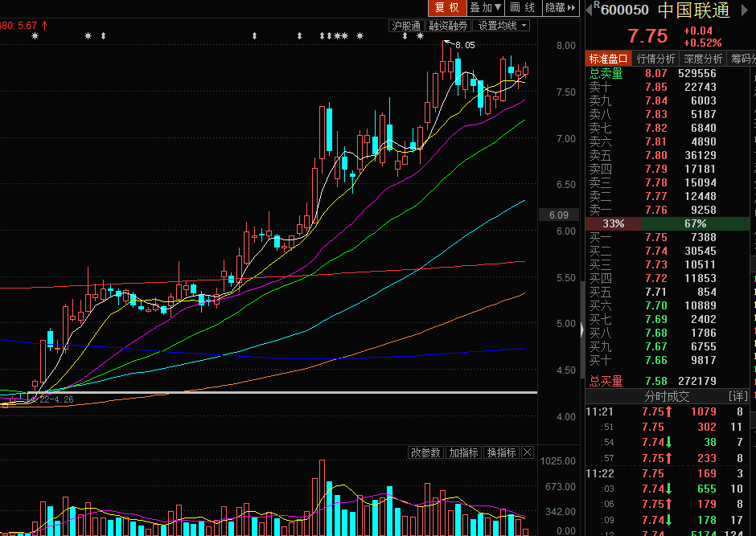Click the 总买量 total buy label

606,382
